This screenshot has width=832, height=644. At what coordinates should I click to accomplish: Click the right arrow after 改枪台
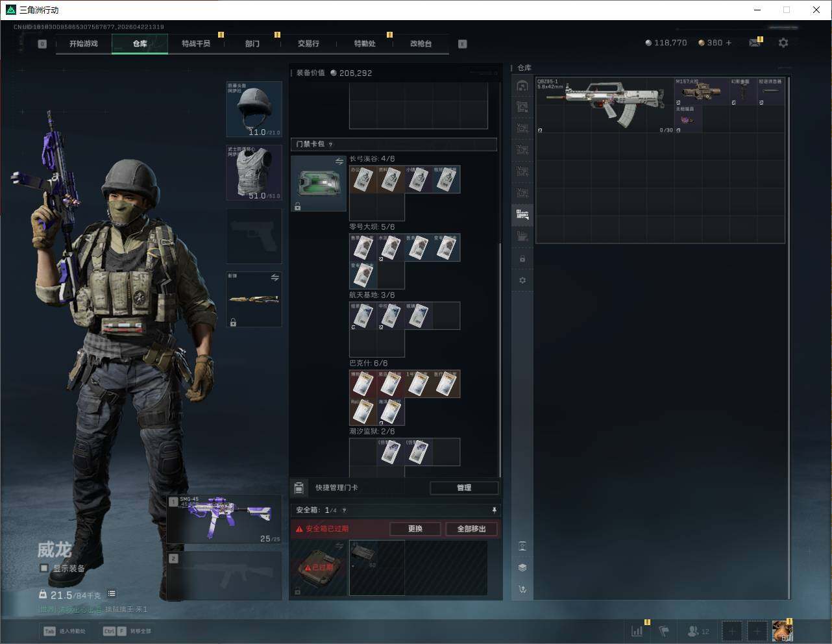[463, 44]
